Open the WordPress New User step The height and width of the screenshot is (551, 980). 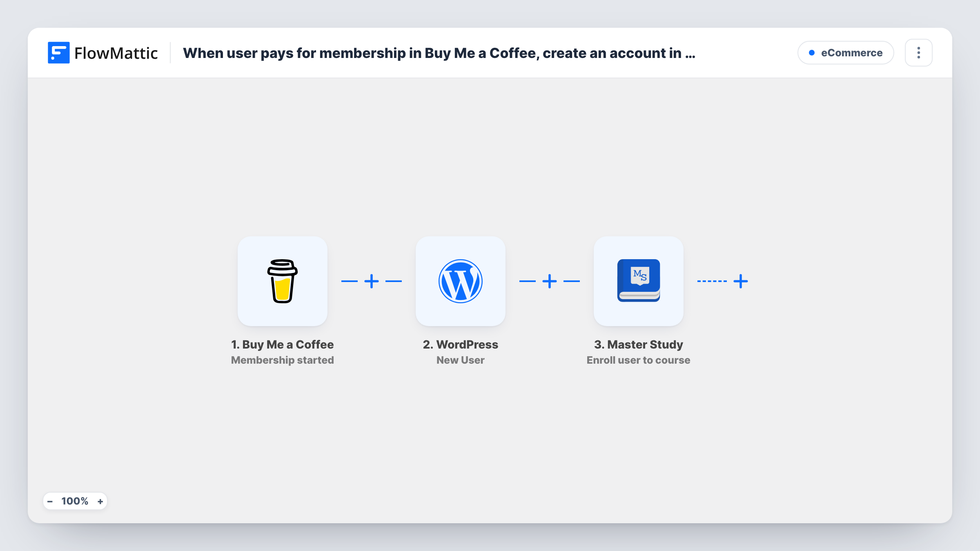coord(461,281)
